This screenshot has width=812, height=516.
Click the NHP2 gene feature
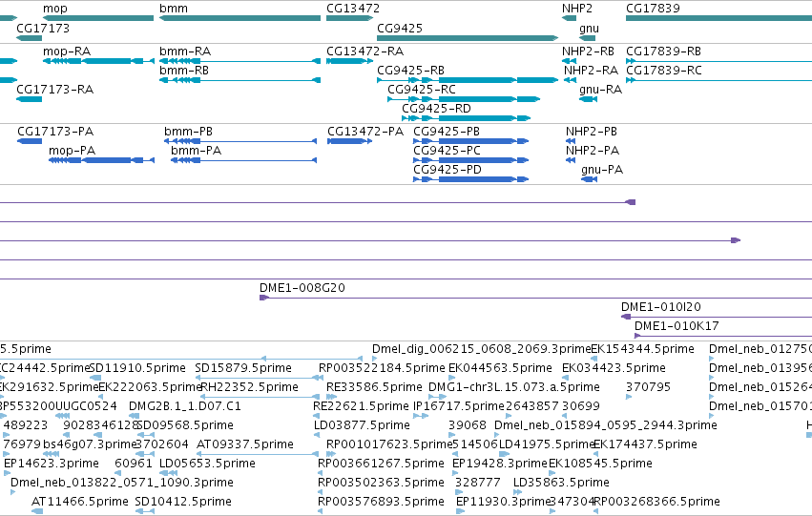click(569, 18)
